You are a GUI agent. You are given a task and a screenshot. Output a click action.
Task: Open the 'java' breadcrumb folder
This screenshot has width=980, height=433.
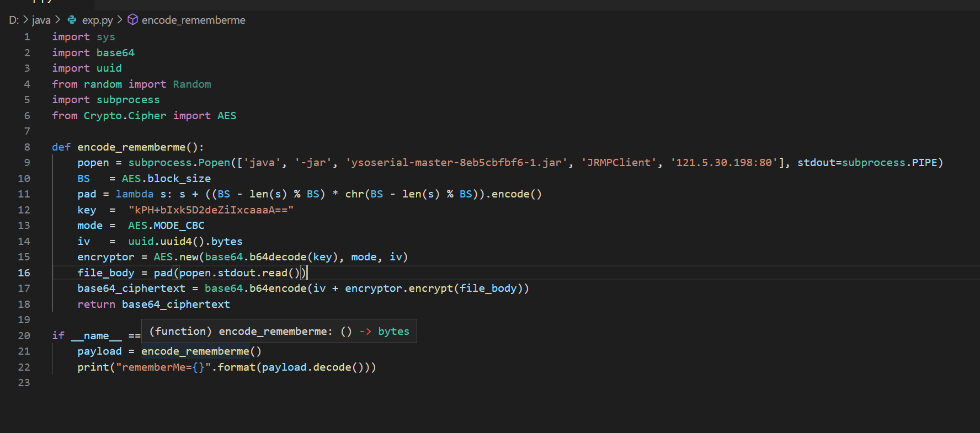[41, 20]
